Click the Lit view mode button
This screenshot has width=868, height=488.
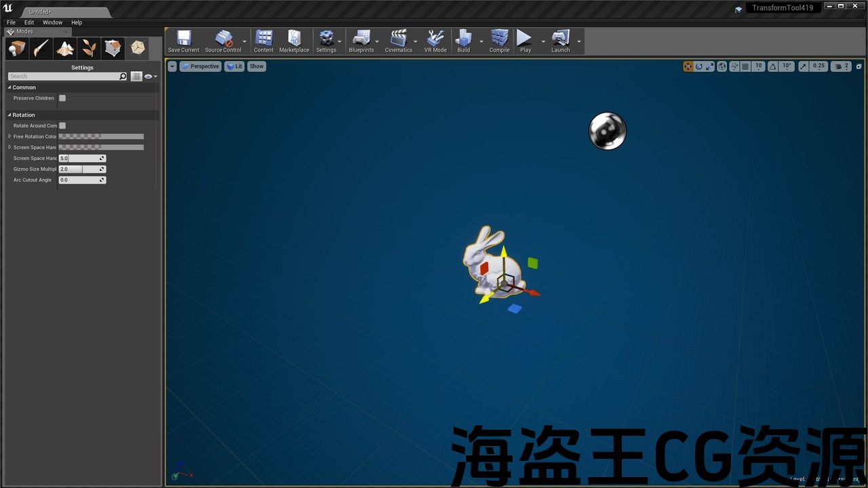(235, 66)
